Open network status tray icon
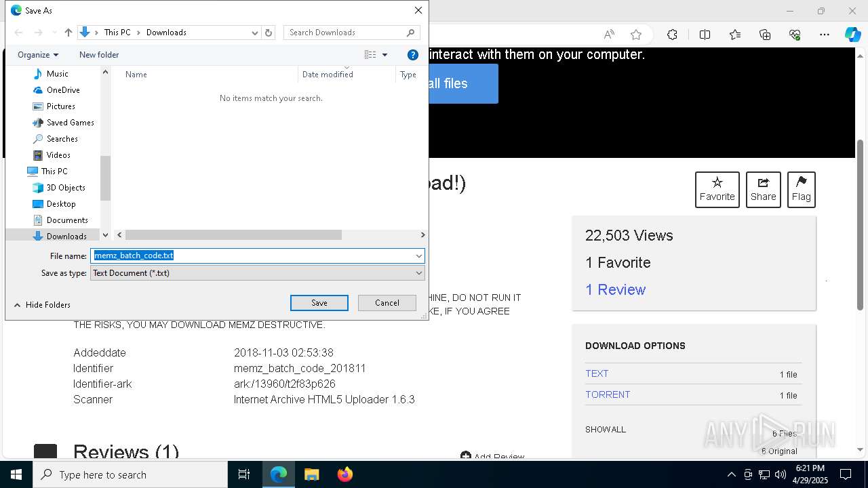The width and height of the screenshot is (868, 488). (764, 474)
